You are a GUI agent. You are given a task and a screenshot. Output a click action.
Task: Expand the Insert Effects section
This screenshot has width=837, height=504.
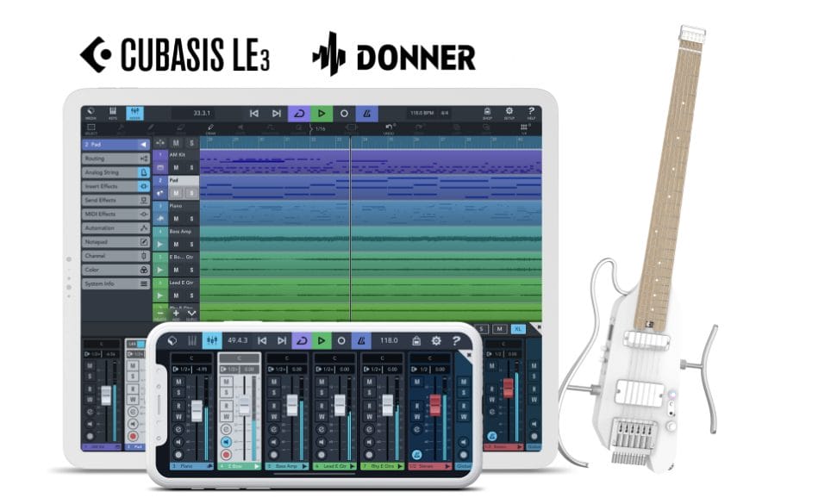pyautogui.click(x=116, y=186)
